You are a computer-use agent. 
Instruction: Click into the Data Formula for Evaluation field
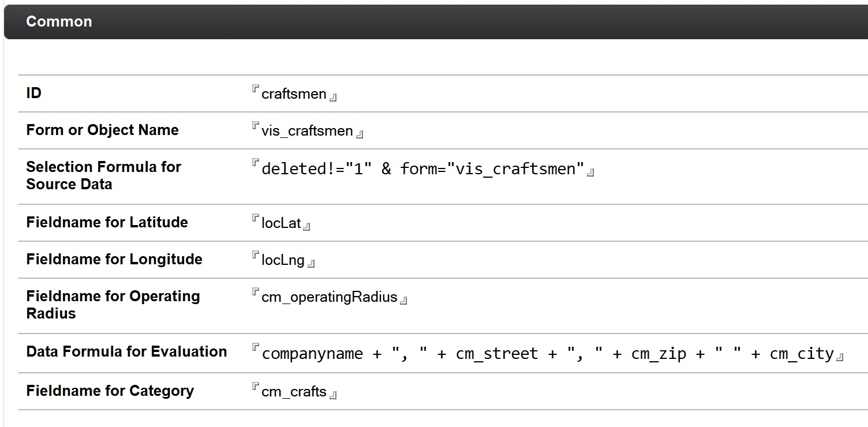pyautogui.click(x=547, y=354)
